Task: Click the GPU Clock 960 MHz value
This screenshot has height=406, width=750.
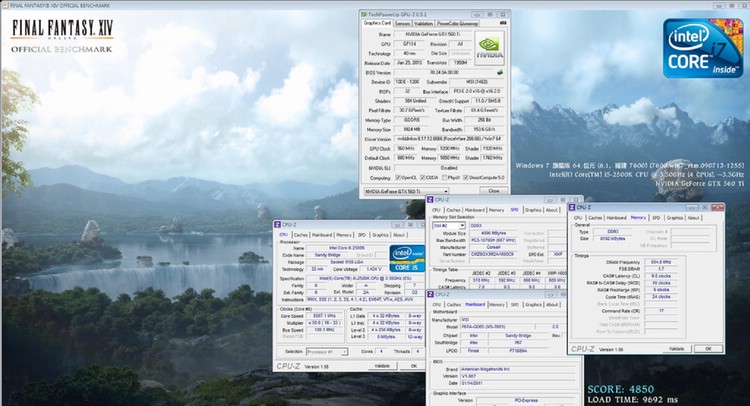Action: 406,149
